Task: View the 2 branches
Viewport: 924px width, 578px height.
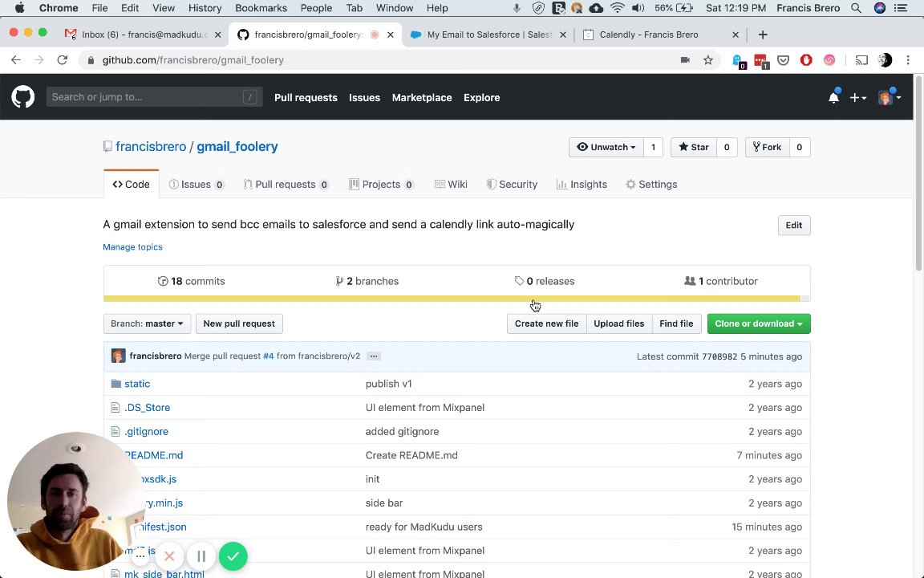Action: click(x=367, y=281)
